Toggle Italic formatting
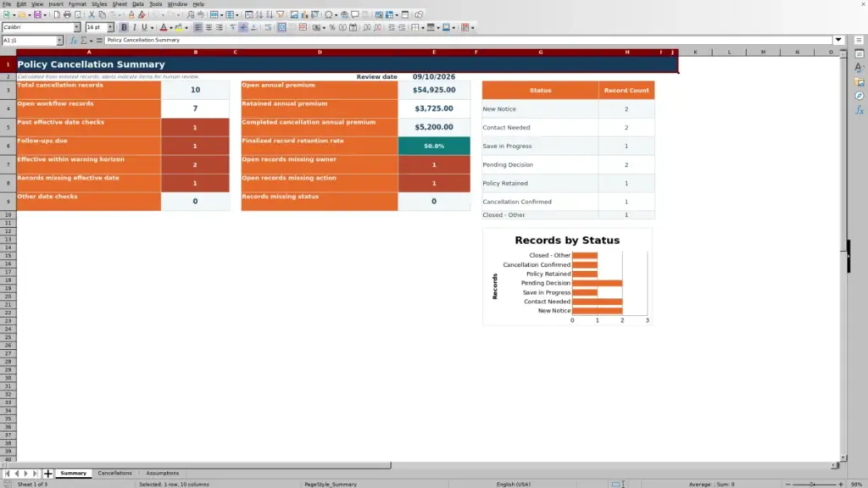 click(135, 27)
